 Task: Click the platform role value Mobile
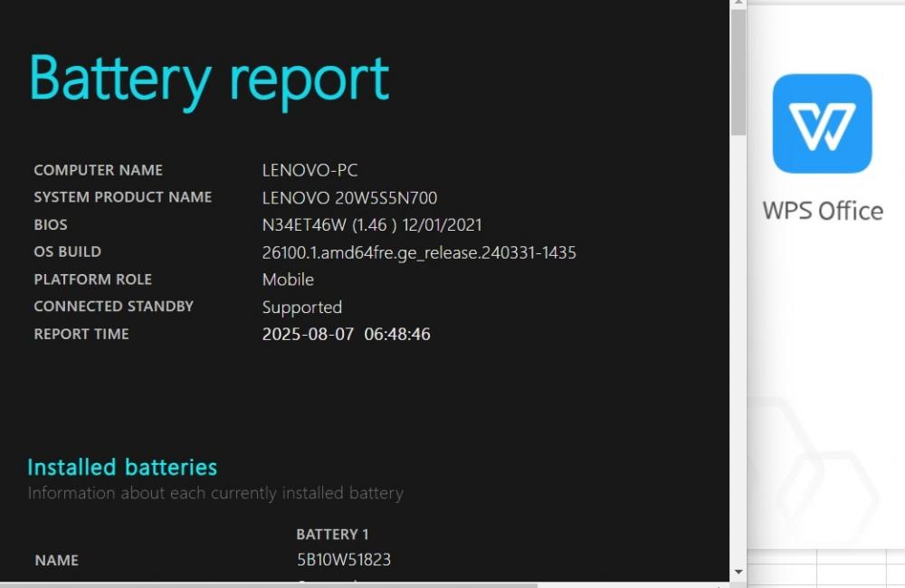click(288, 280)
